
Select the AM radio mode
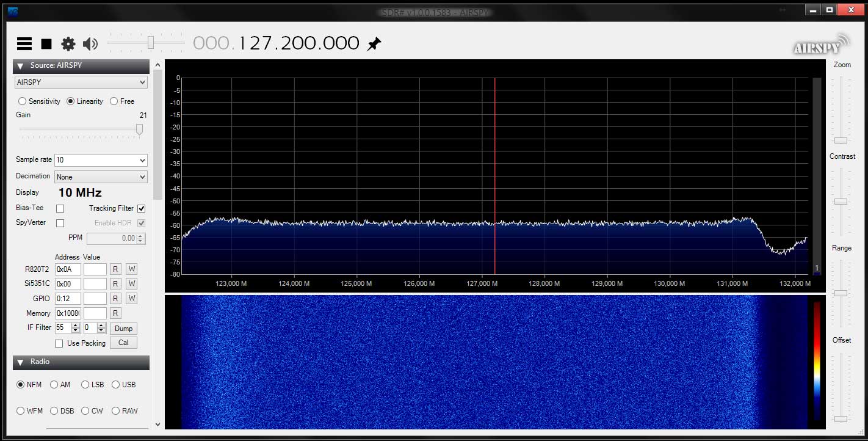[x=54, y=385]
